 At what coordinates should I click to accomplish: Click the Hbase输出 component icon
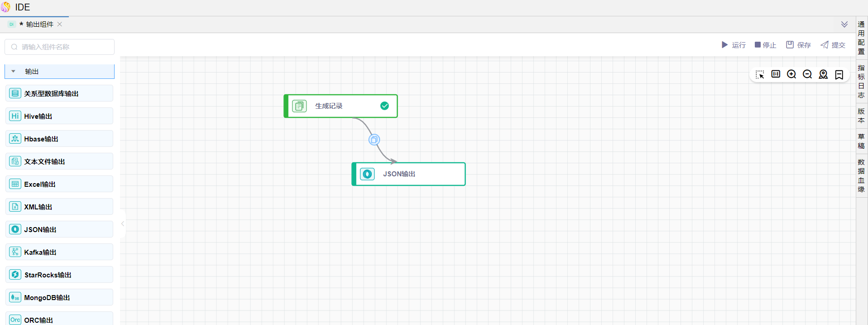pyautogui.click(x=15, y=139)
